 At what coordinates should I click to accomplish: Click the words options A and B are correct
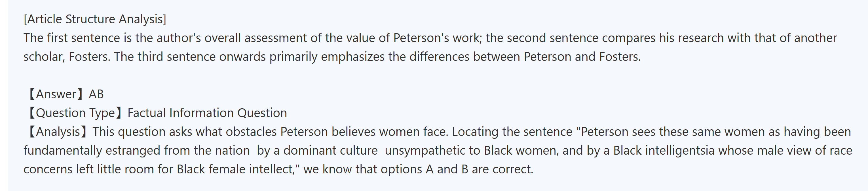pyautogui.click(x=456, y=169)
